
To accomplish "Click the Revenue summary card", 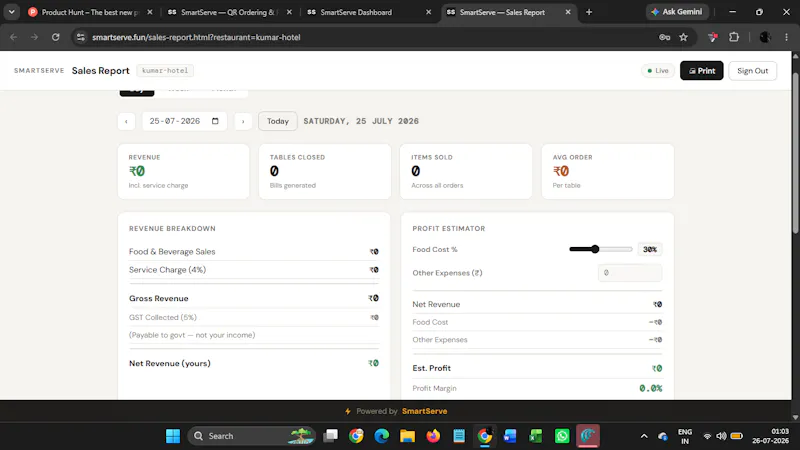I will [184, 171].
